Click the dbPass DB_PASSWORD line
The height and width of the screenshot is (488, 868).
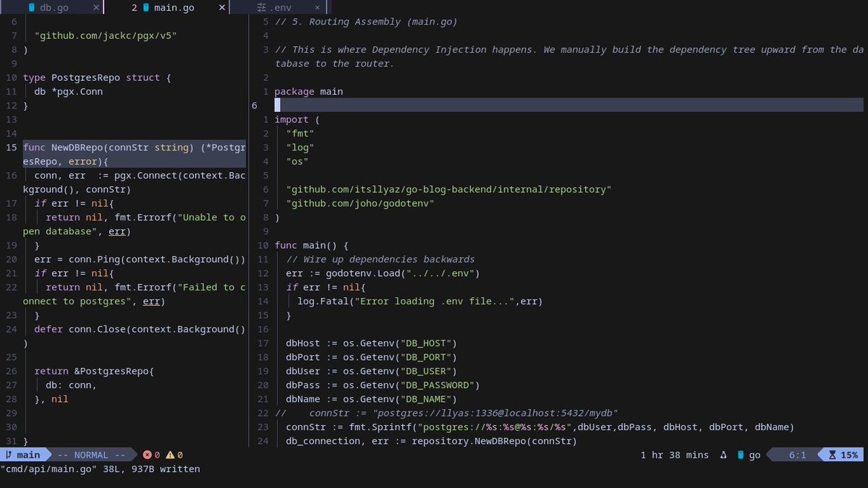pyautogui.click(x=383, y=385)
